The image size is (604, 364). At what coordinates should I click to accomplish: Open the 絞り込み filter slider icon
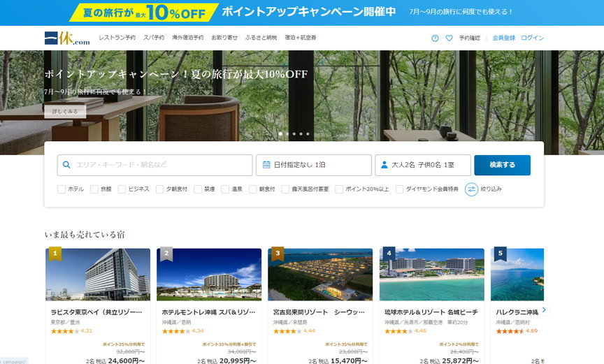[471, 189]
